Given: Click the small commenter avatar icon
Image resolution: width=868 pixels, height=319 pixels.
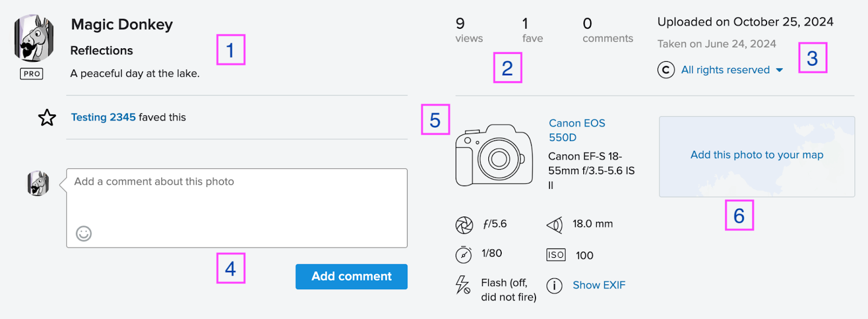Looking at the screenshot, I should point(38,183).
